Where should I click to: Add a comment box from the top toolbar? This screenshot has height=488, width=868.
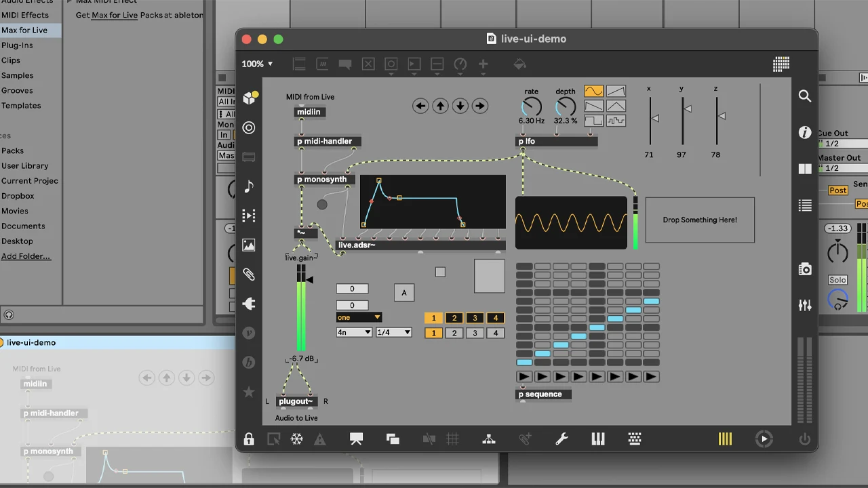click(x=345, y=64)
